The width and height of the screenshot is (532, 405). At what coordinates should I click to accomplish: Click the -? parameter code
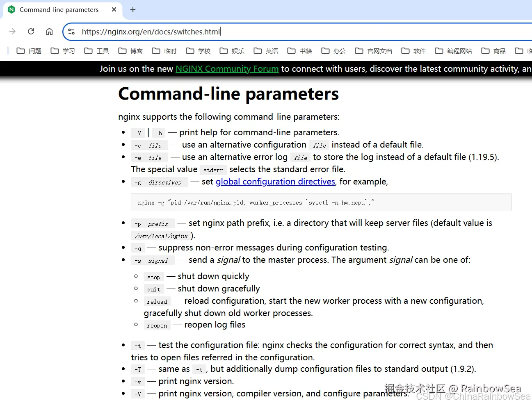tap(138, 133)
